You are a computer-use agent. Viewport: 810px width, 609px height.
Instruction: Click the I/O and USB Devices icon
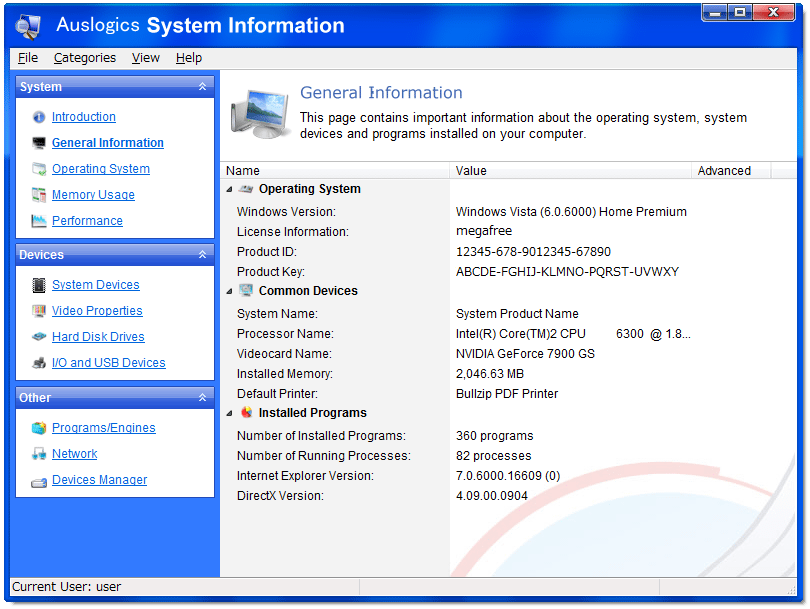(x=39, y=363)
